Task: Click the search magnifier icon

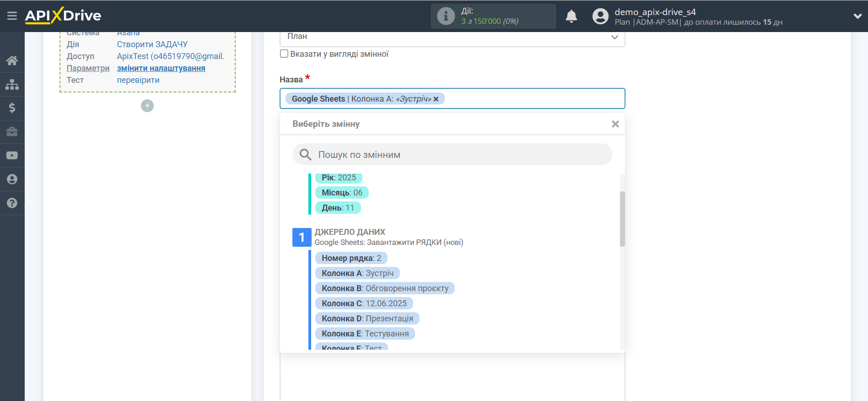Action: 306,155
